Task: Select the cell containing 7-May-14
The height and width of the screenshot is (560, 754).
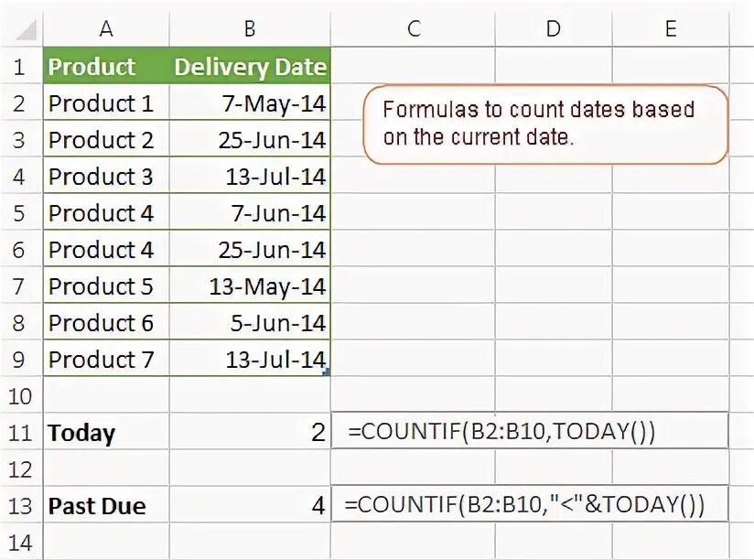Action: click(250, 103)
